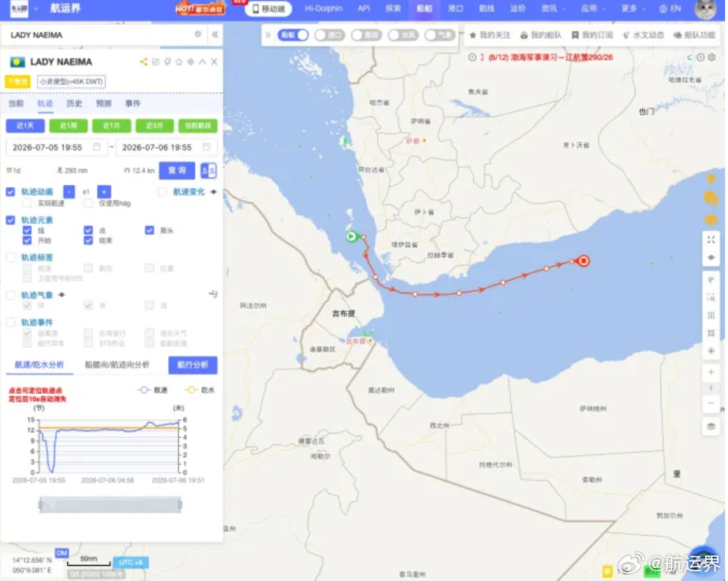
Task: Open fullscreen map view icon
Action: pos(711,239)
